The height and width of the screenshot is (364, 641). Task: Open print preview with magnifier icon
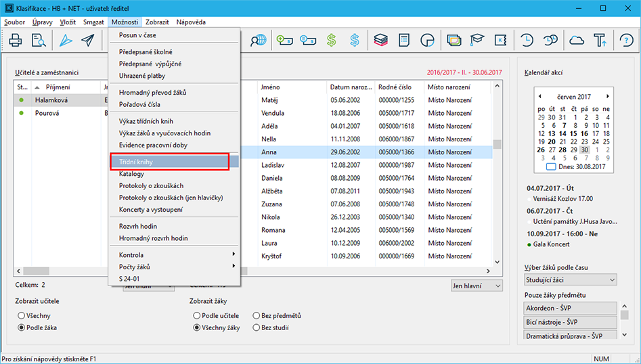pyautogui.click(x=39, y=41)
